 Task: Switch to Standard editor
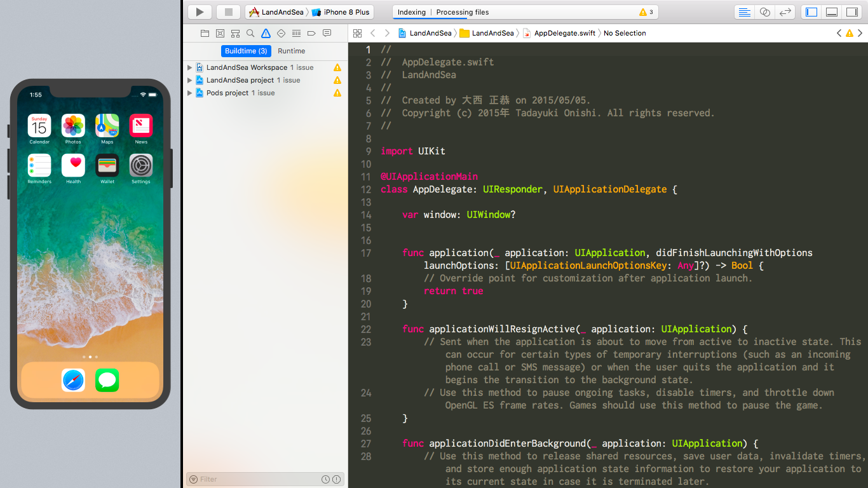click(745, 12)
